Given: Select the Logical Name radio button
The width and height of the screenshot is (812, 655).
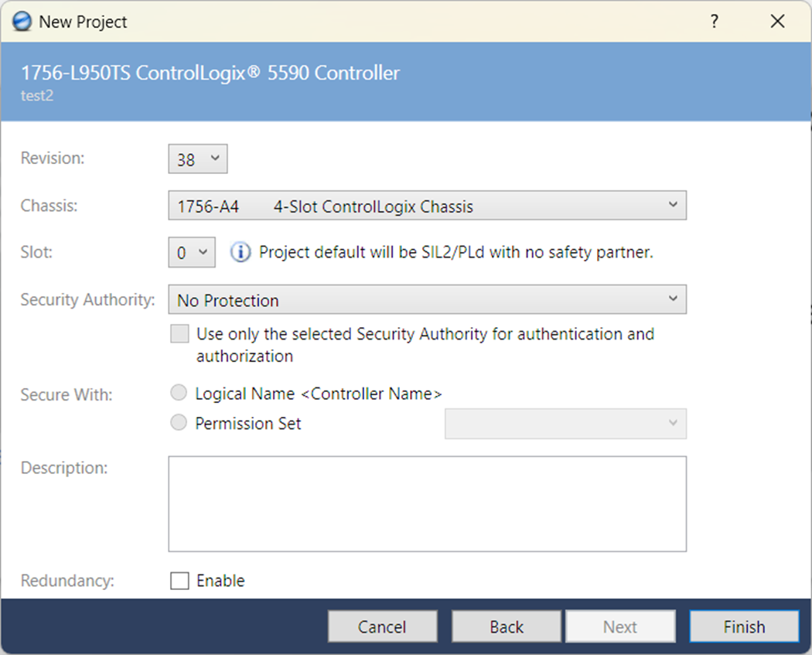Looking at the screenshot, I should (179, 392).
